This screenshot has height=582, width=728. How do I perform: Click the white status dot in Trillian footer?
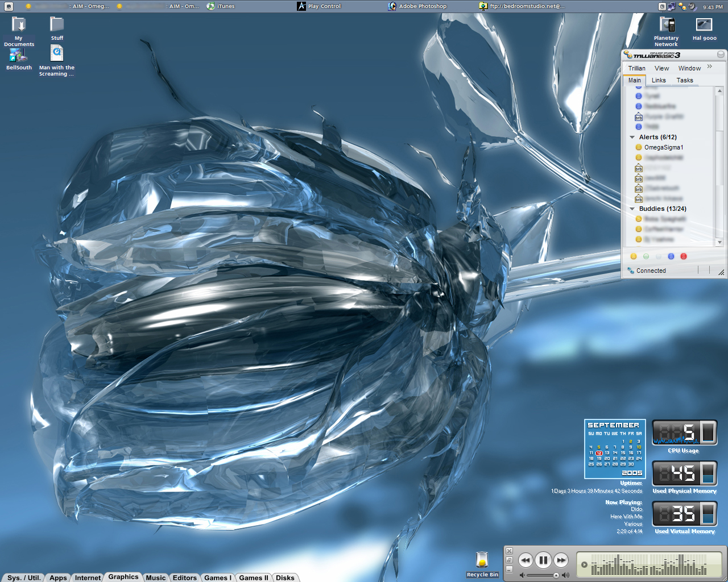coord(659,256)
